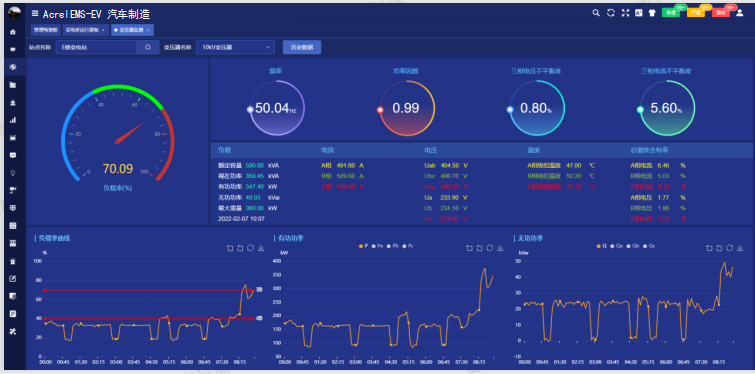Open the yellow alarm badge button
Image resolution: width=755 pixels, height=374 pixels.
[695, 13]
